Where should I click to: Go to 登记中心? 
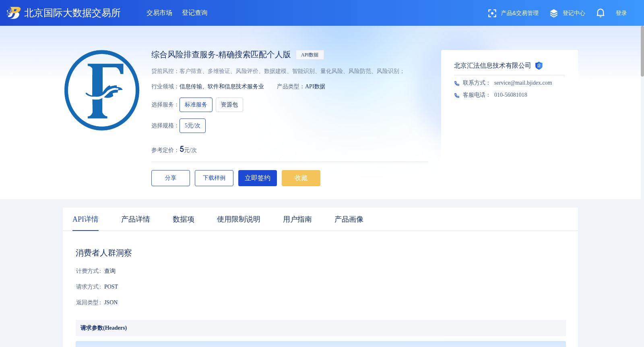pyautogui.click(x=574, y=13)
